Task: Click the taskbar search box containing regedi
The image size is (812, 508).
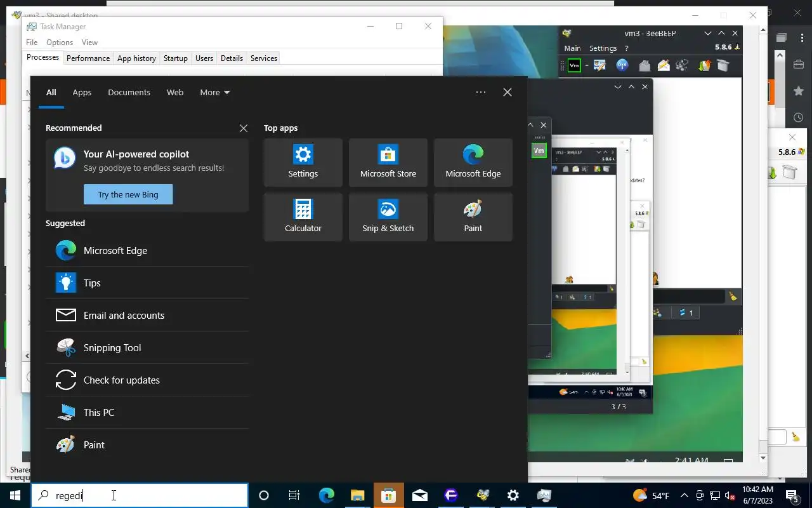Action: pos(140,495)
